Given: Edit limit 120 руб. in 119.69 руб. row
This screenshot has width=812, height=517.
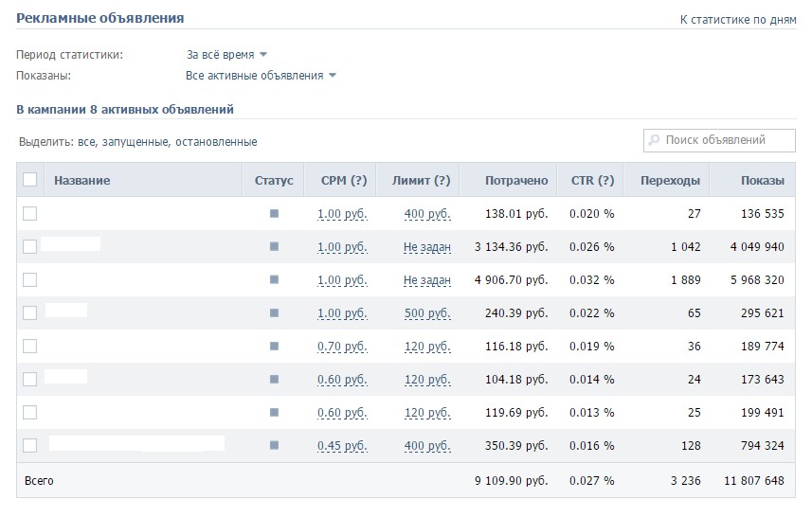Looking at the screenshot, I should [427, 413].
